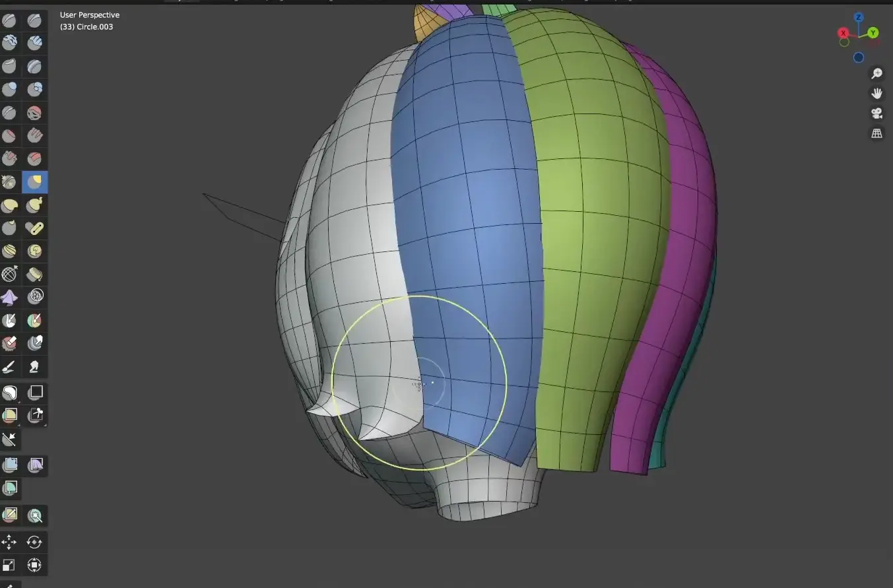Image resolution: width=893 pixels, height=588 pixels.
Task: Click the hand pan view control
Action: click(x=876, y=93)
